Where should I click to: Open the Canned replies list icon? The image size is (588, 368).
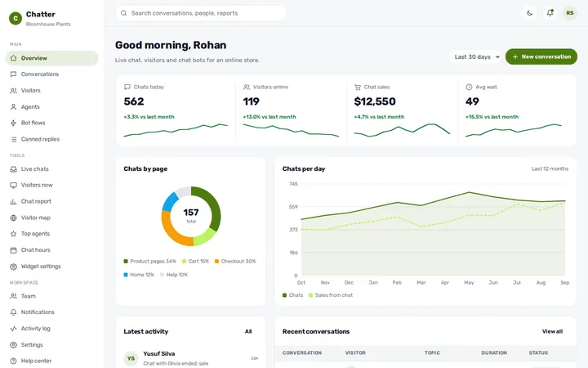14,139
